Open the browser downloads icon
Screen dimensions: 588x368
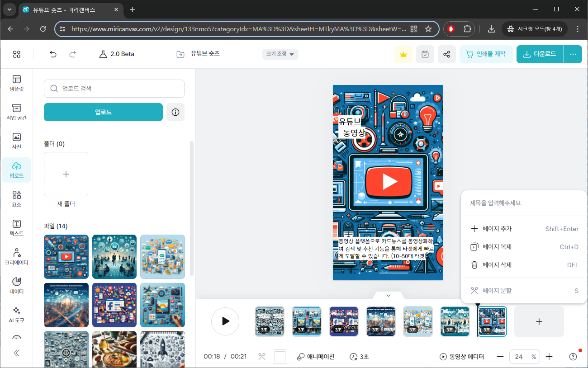(492, 28)
